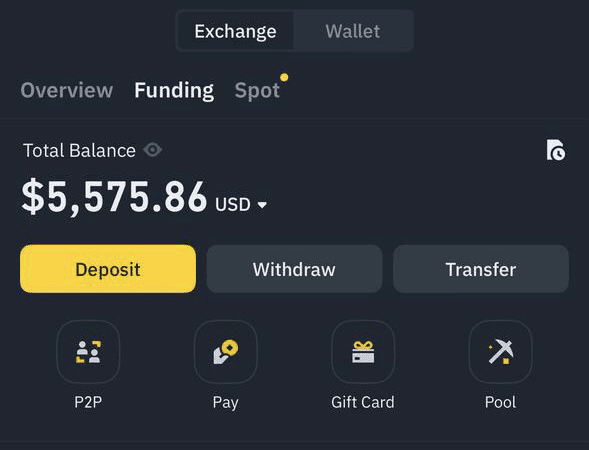Click the yellow Deposit button
The width and height of the screenshot is (589, 450).
pyautogui.click(x=108, y=269)
